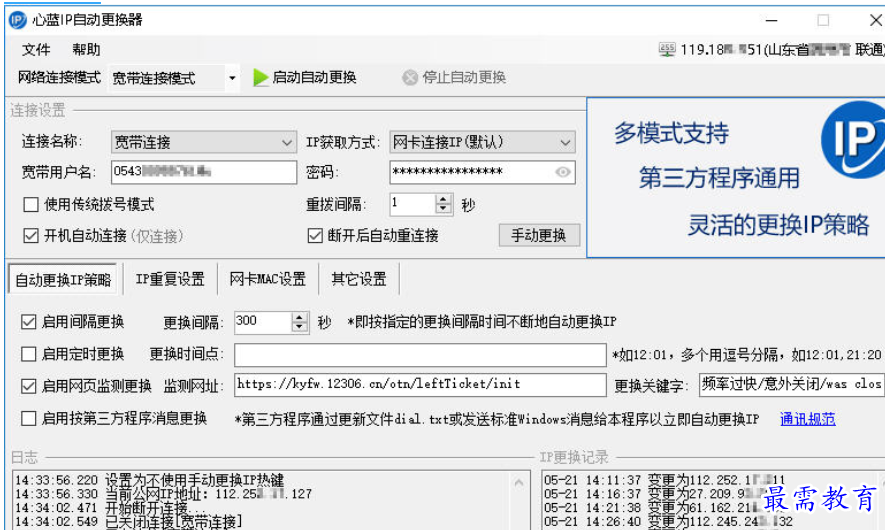Click the 手动更换 button

click(x=539, y=235)
